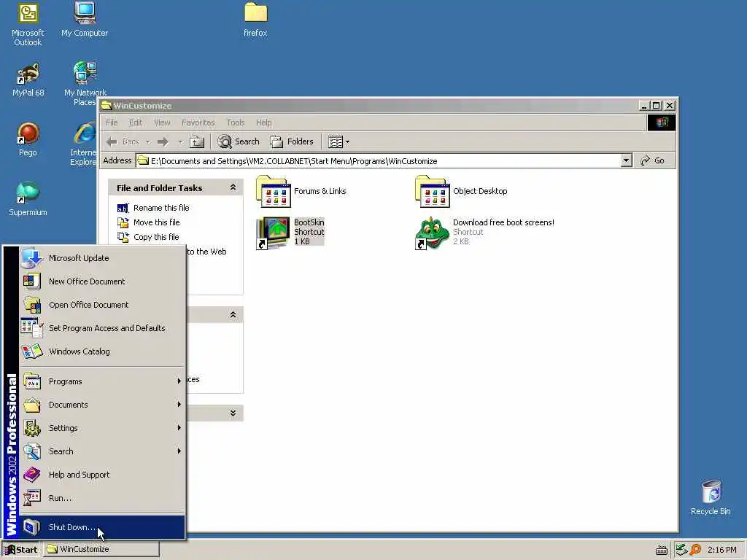Click the Start button
This screenshot has height=560, width=747.
(x=21, y=550)
